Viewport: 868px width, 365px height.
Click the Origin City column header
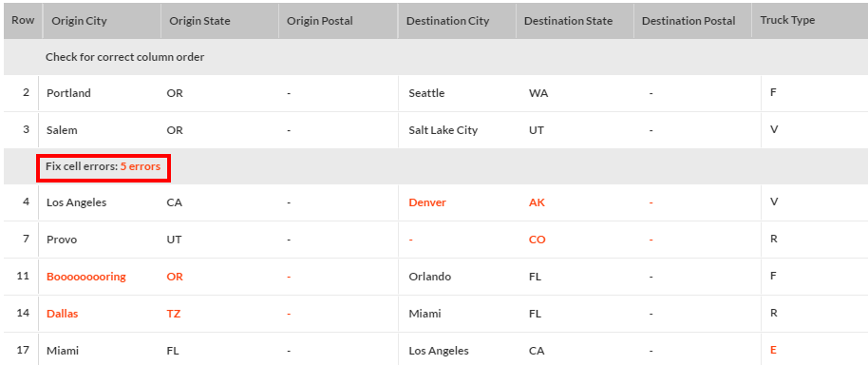tap(79, 21)
